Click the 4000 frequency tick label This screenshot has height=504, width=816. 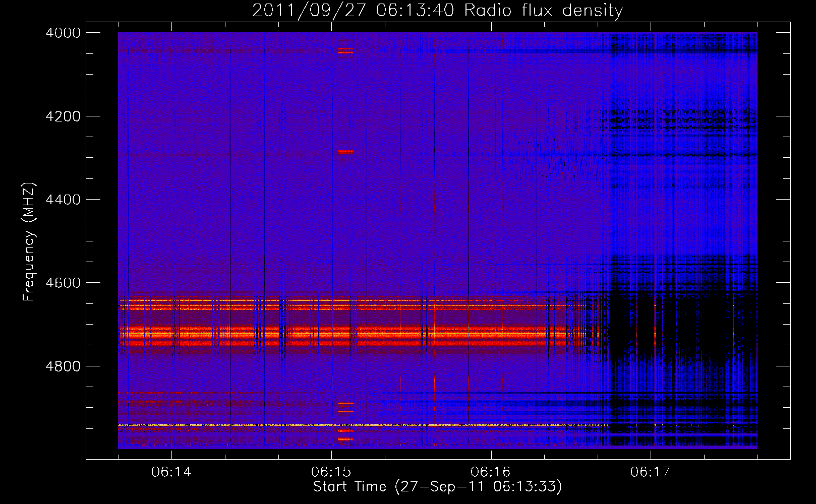point(63,33)
